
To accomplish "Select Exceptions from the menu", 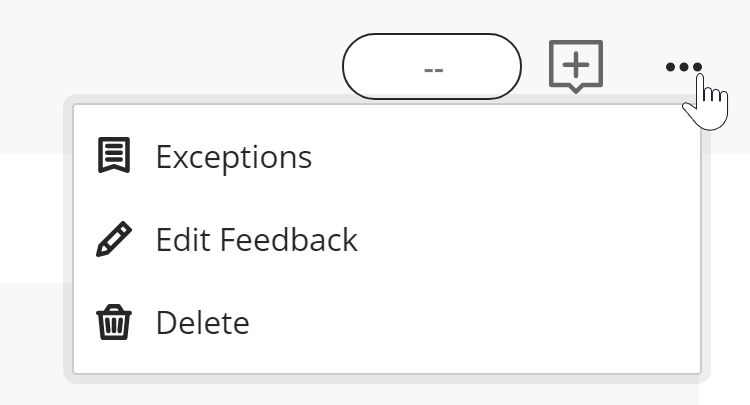I will (x=233, y=157).
